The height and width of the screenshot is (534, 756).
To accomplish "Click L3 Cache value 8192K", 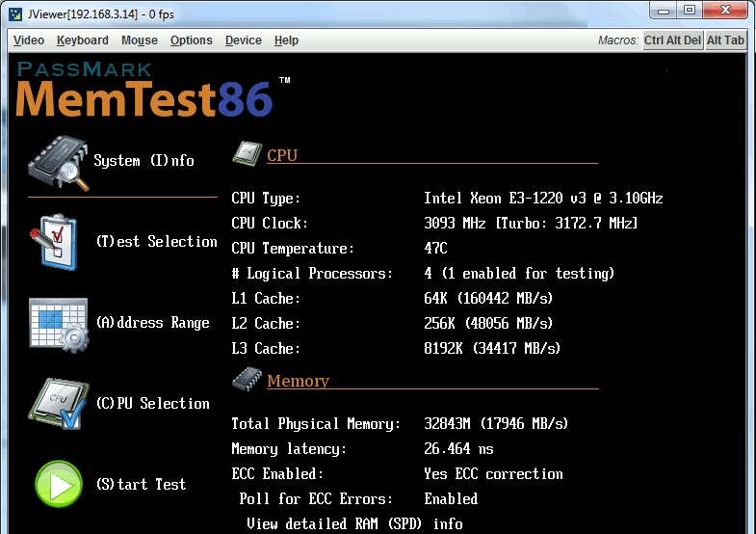I will (492, 349).
